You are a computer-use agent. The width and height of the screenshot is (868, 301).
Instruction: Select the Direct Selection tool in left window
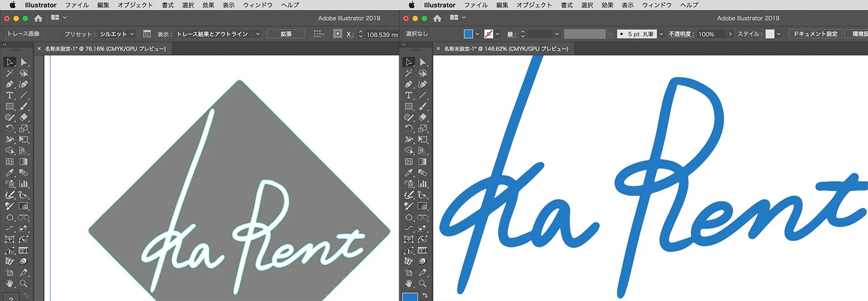tap(24, 62)
